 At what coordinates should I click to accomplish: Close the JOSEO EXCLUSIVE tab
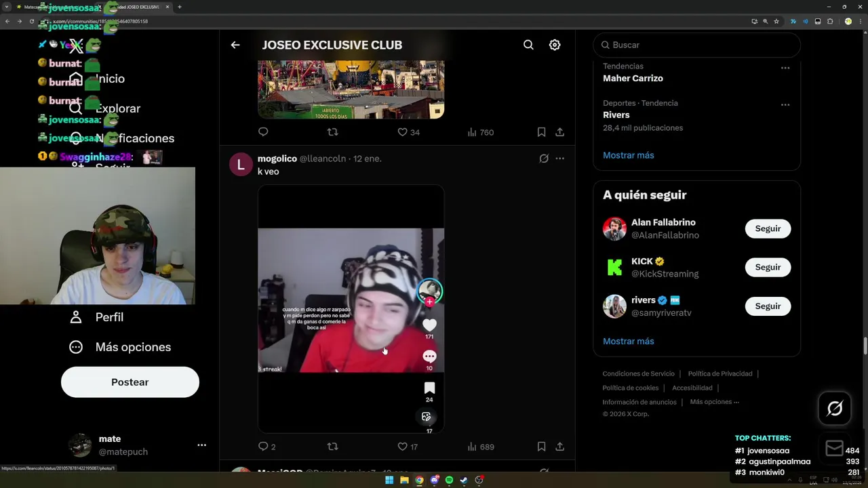167,7
